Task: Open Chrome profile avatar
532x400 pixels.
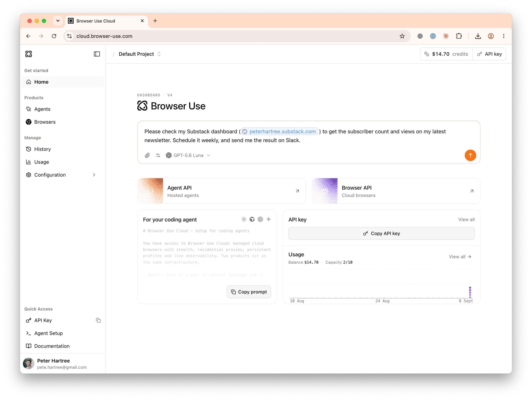Action: click(491, 36)
